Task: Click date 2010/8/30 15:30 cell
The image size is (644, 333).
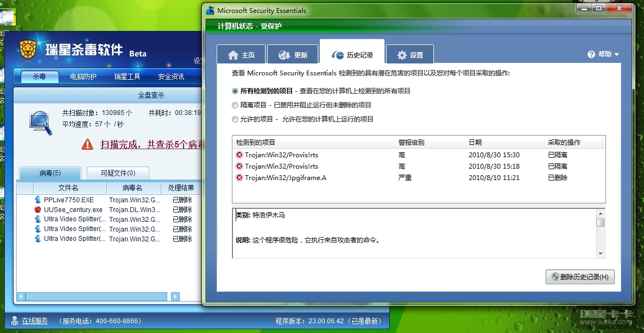Action: 494,155
